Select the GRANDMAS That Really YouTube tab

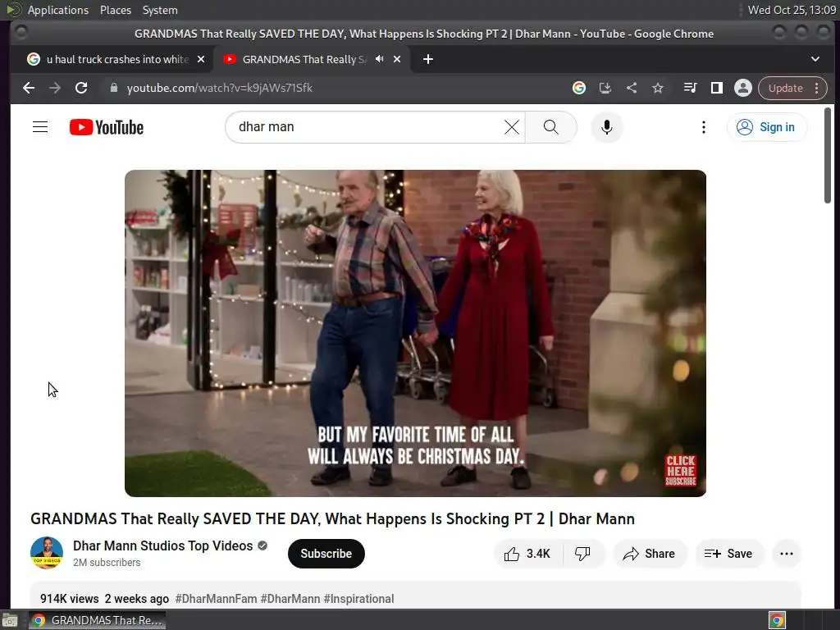(x=311, y=59)
